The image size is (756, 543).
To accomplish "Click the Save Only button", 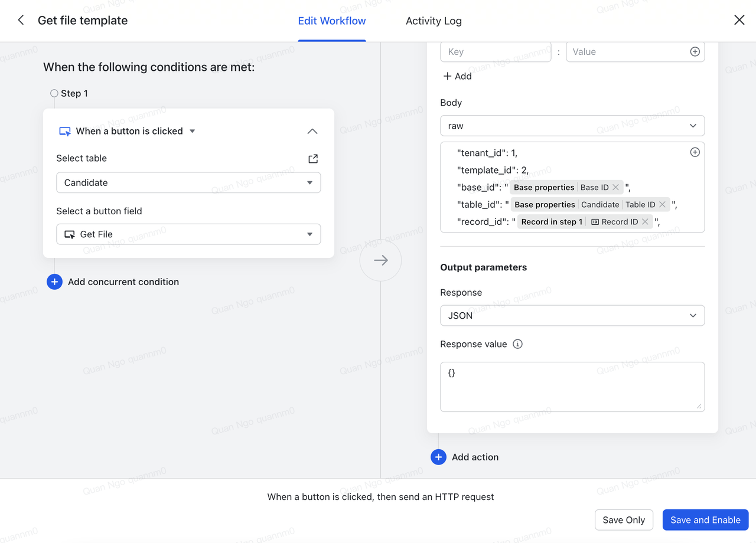I will tap(624, 520).
